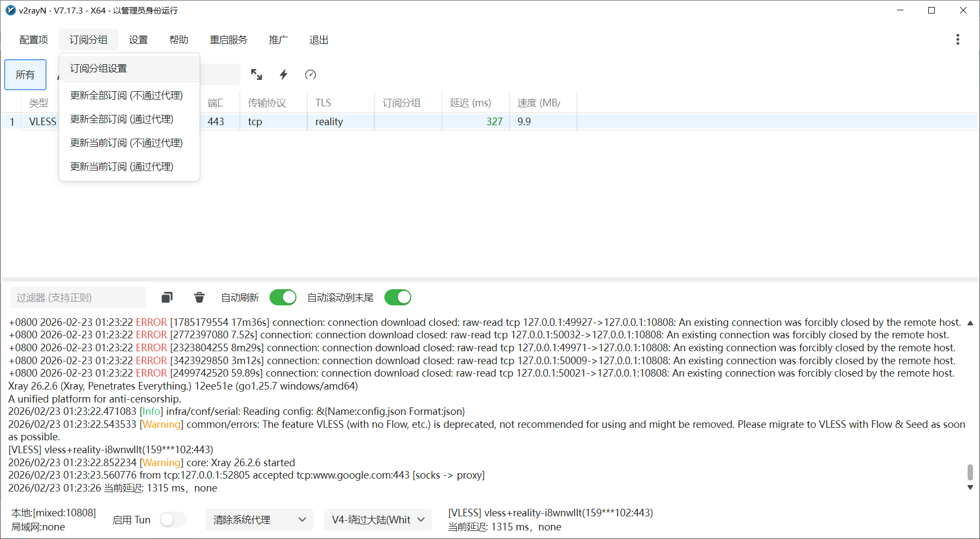Focus the log filter input field
This screenshot has height=539, width=980.
78,297
